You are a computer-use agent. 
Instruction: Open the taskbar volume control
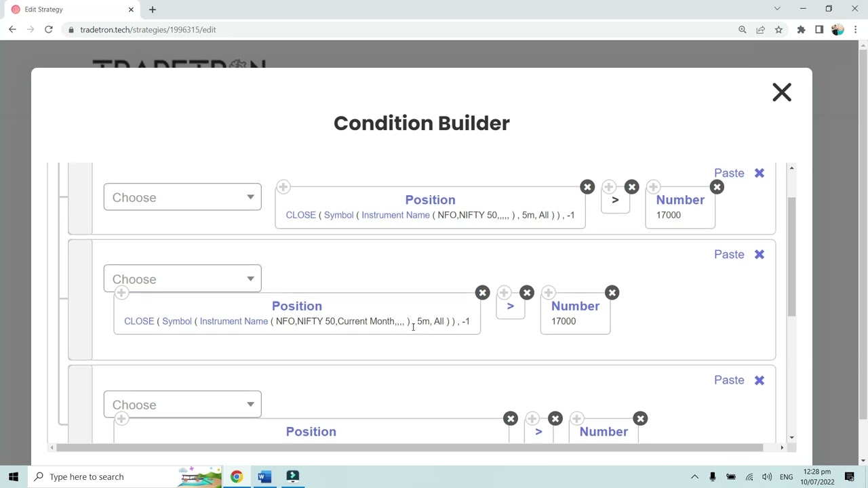(x=767, y=476)
